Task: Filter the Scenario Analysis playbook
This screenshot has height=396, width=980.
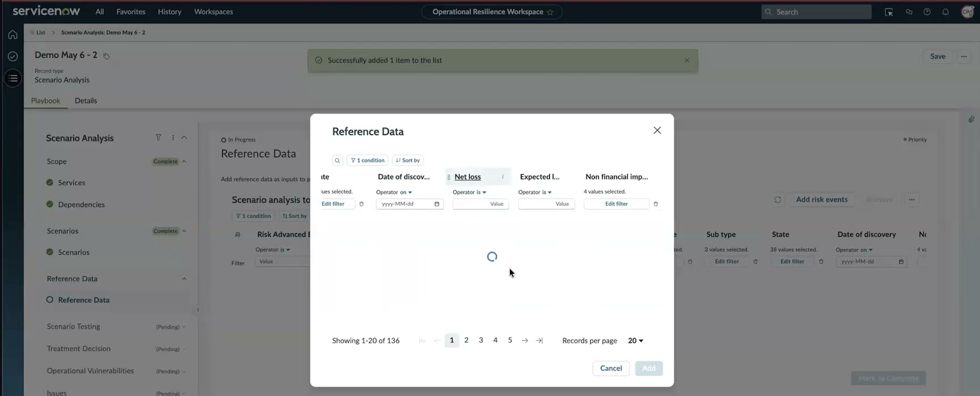Action: 158,137
